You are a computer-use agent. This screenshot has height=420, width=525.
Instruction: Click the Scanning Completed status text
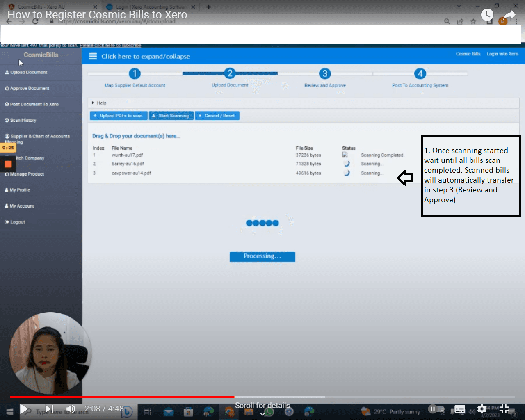(383, 155)
